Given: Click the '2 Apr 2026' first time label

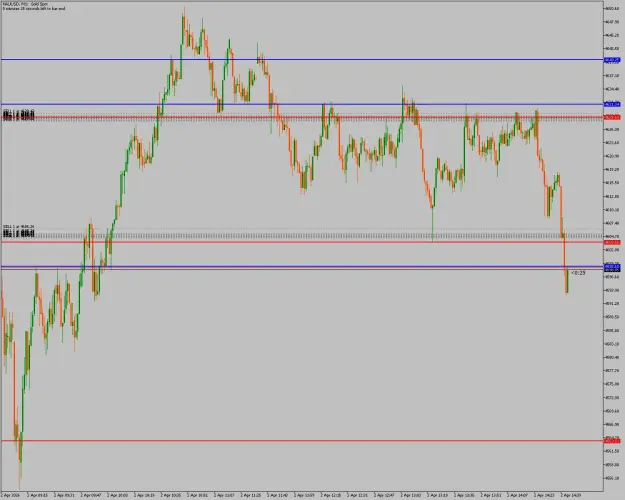Looking at the screenshot, I should click(x=10, y=495).
